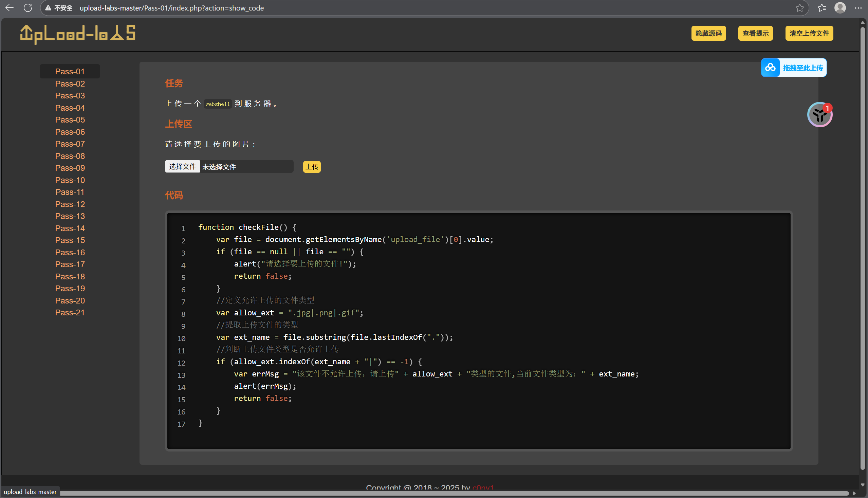Go to Pass-21 in sidebar list
The image size is (868, 498).
[70, 313]
